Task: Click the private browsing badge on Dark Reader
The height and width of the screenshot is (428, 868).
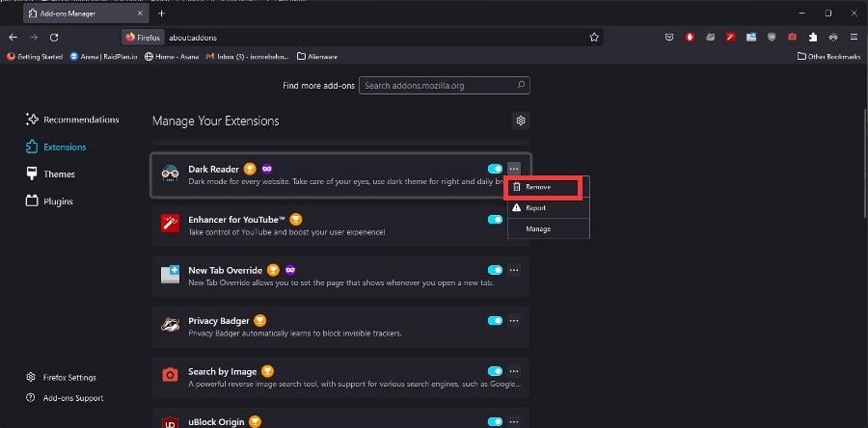Action: (267, 169)
